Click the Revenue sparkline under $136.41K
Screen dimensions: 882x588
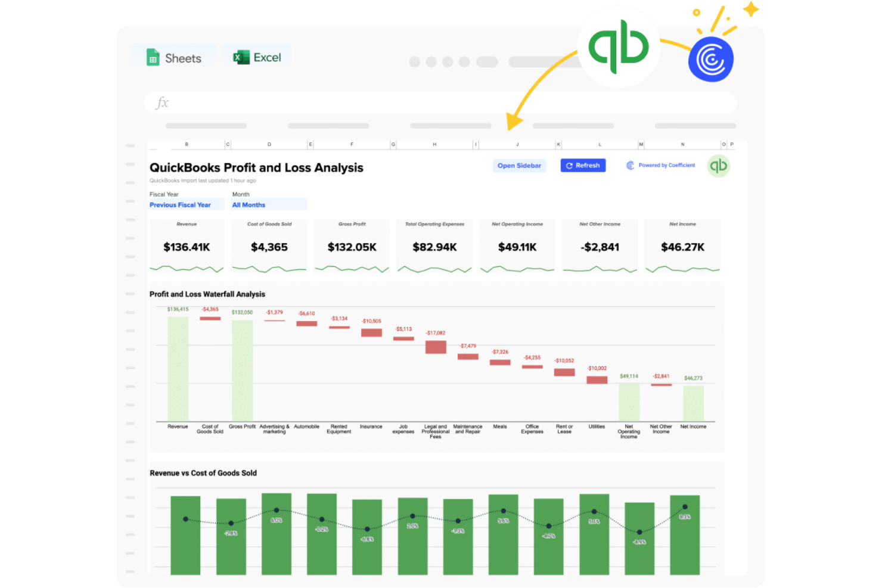(187, 268)
